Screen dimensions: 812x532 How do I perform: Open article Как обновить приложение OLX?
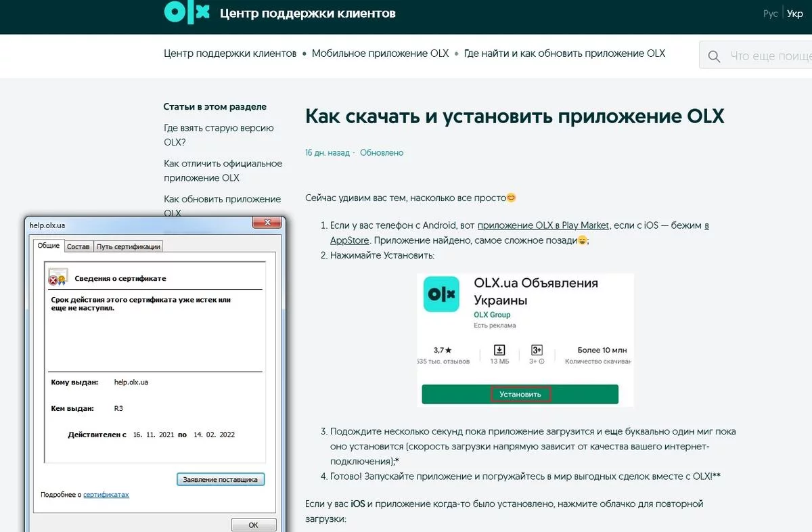coord(222,206)
